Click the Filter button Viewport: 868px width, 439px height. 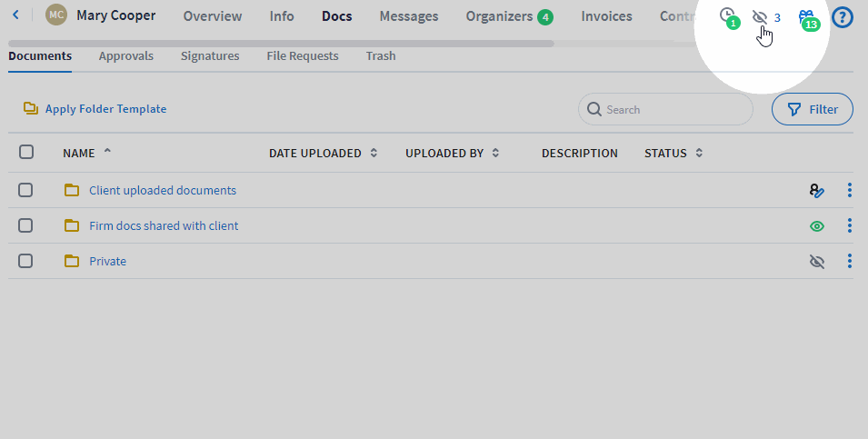812,109
